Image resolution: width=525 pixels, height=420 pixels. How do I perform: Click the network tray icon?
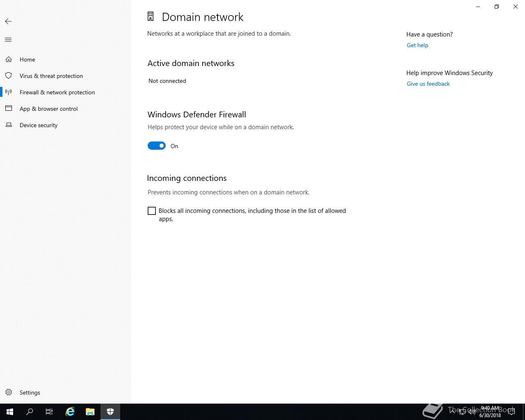(x=462, y=412)
